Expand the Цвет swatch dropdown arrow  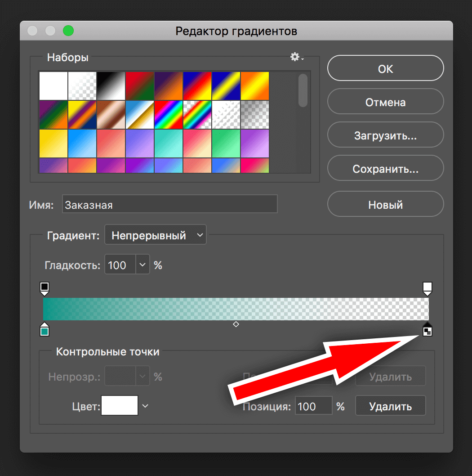145,406
